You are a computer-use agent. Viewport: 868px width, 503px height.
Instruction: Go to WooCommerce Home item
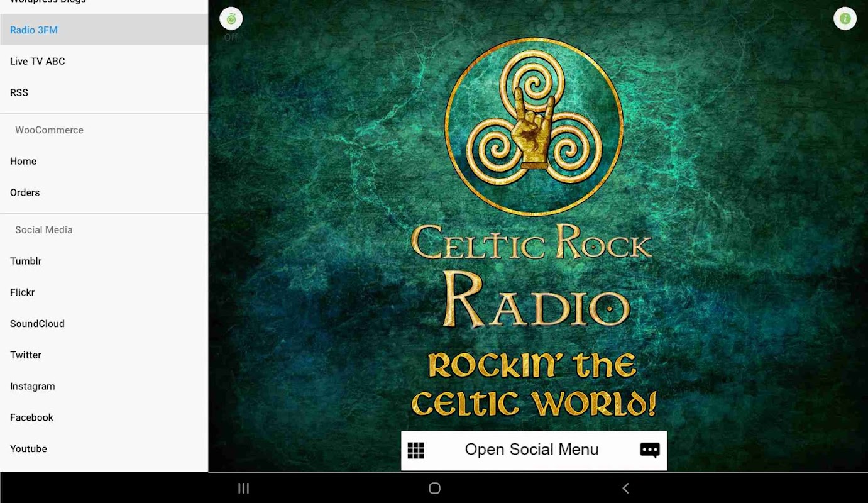[x=104, y=161]
